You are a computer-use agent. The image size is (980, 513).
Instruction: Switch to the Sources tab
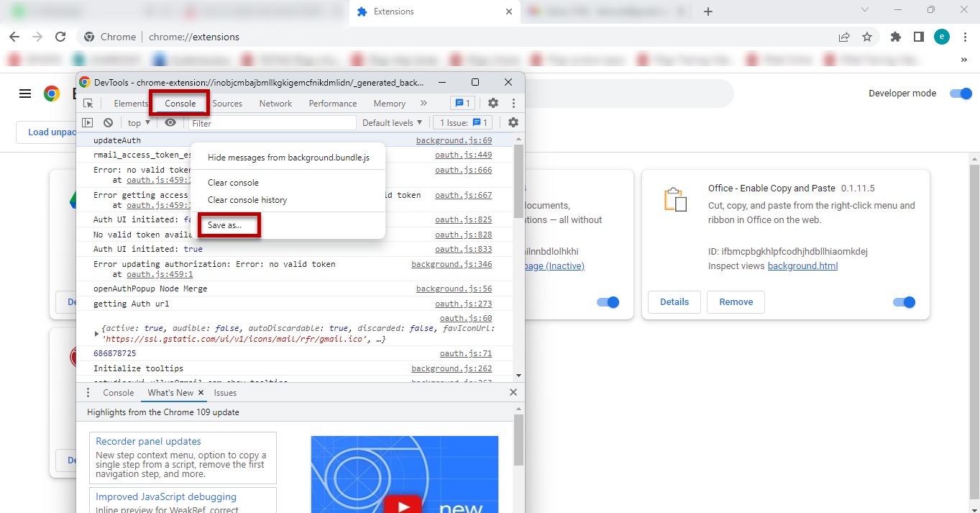(x=227, y=104)
